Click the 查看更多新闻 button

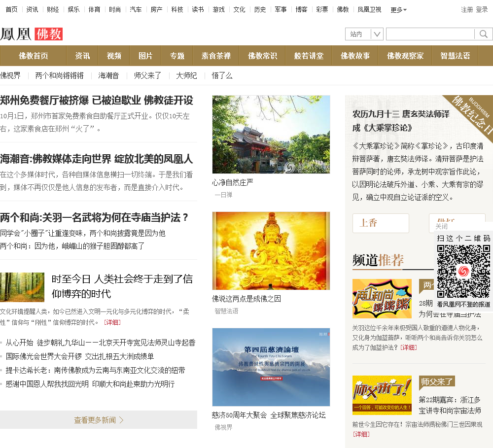pyautogui.click(x=99, y=420)
